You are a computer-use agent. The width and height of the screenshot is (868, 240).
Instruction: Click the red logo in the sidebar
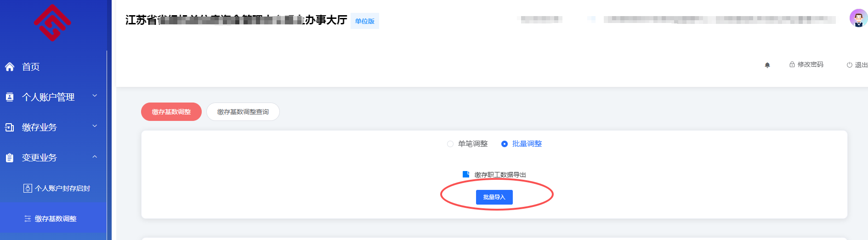52,23
